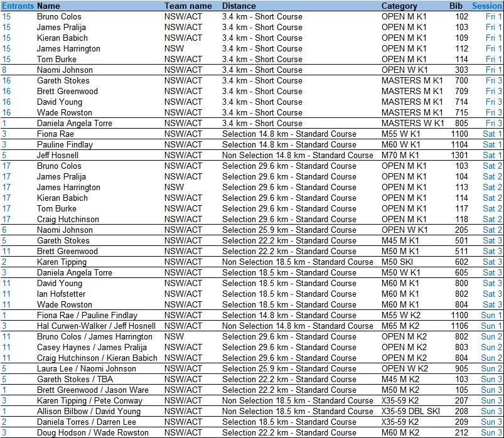
Task: Select the Name column header
Action: click(48, 6)
